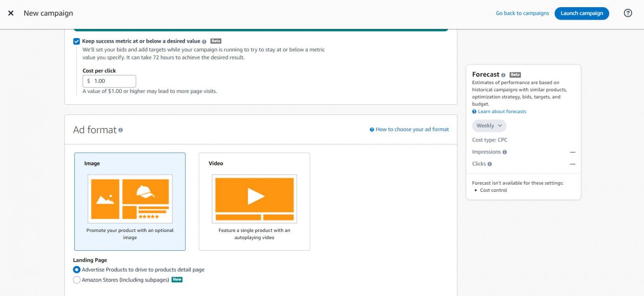Image resolution: width=644 pixels, height=296 pixels.
Task: Close the New campaign screen with the X icon
Action: [x=10, y=13]
